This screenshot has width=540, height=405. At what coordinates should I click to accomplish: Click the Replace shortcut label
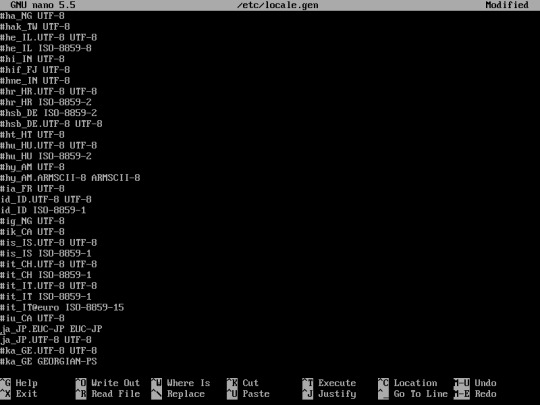click(186, 394)
